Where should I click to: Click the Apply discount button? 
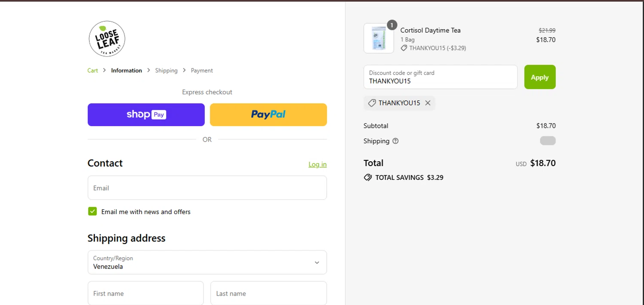pyautogui.click(x=540, y=77)
